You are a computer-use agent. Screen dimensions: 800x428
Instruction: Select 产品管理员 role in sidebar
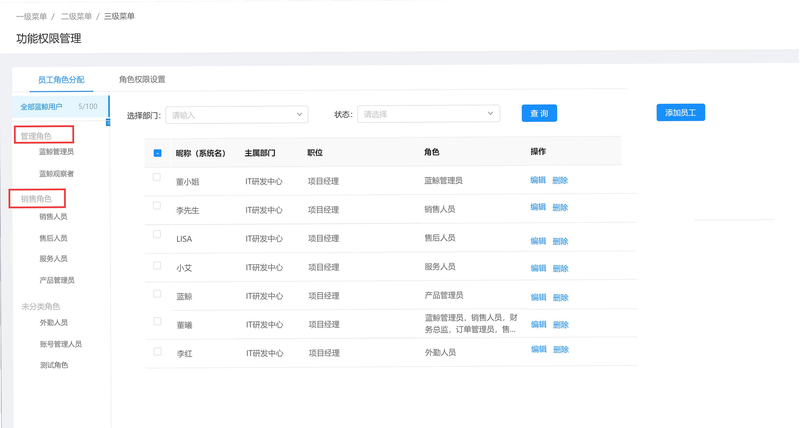pos(57,280)
